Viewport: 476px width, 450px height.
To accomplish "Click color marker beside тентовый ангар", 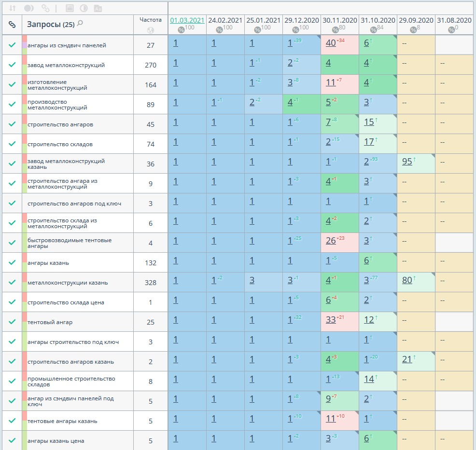I will [x=24, y=322].
